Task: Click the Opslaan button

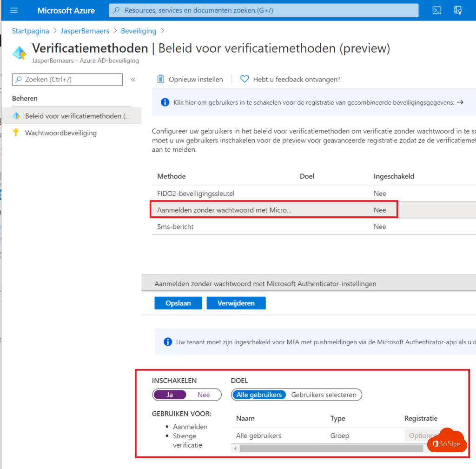Action: [178, 303]
